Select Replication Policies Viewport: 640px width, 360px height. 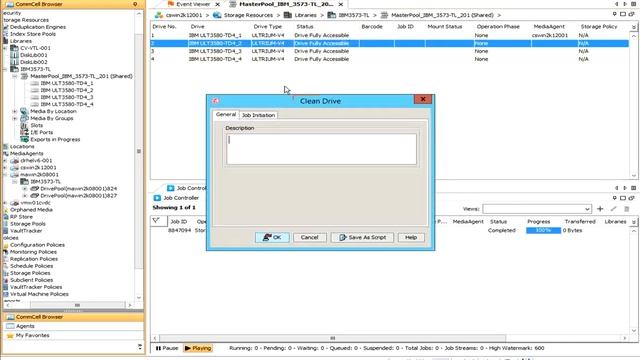(x=34, y=259)
